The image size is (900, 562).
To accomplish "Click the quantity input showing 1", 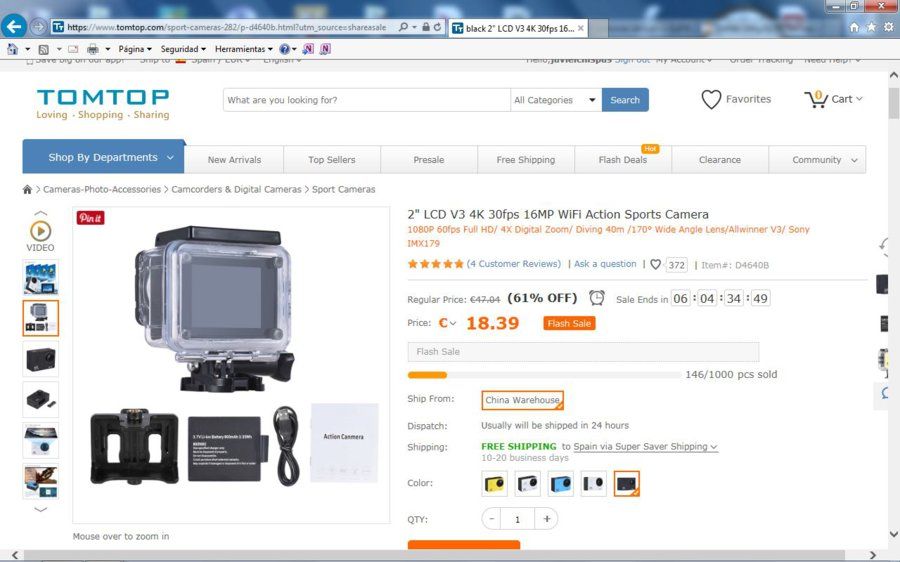I will [x=518, y=519].
